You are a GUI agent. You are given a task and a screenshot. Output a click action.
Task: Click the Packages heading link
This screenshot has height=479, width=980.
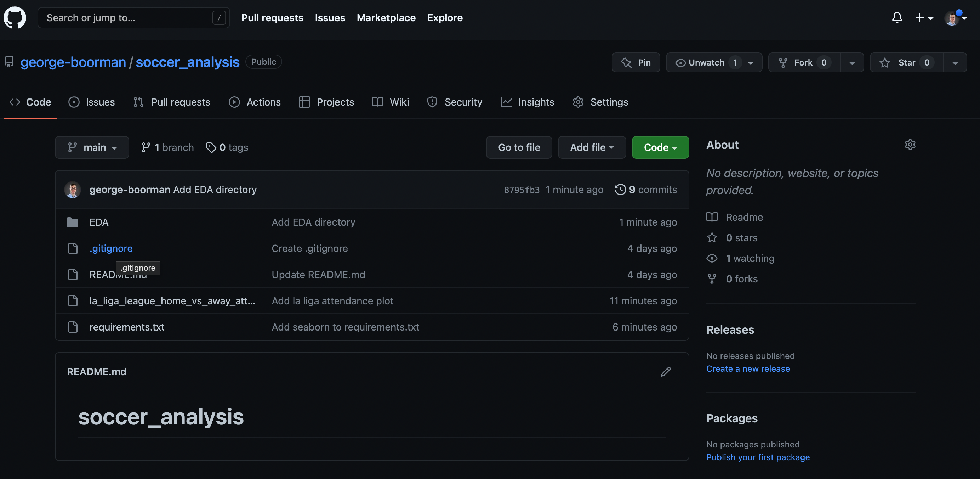[x=731, y=418]
